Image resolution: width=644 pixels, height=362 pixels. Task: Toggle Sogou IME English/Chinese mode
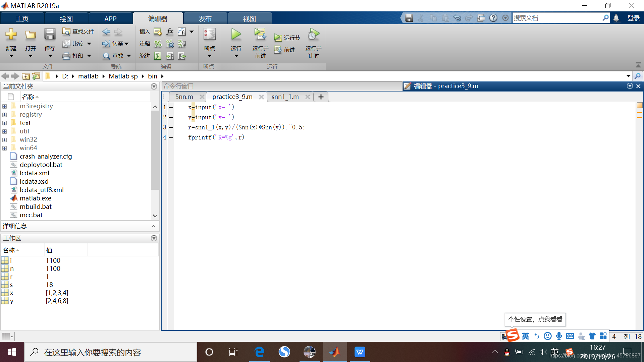(526, 336)
